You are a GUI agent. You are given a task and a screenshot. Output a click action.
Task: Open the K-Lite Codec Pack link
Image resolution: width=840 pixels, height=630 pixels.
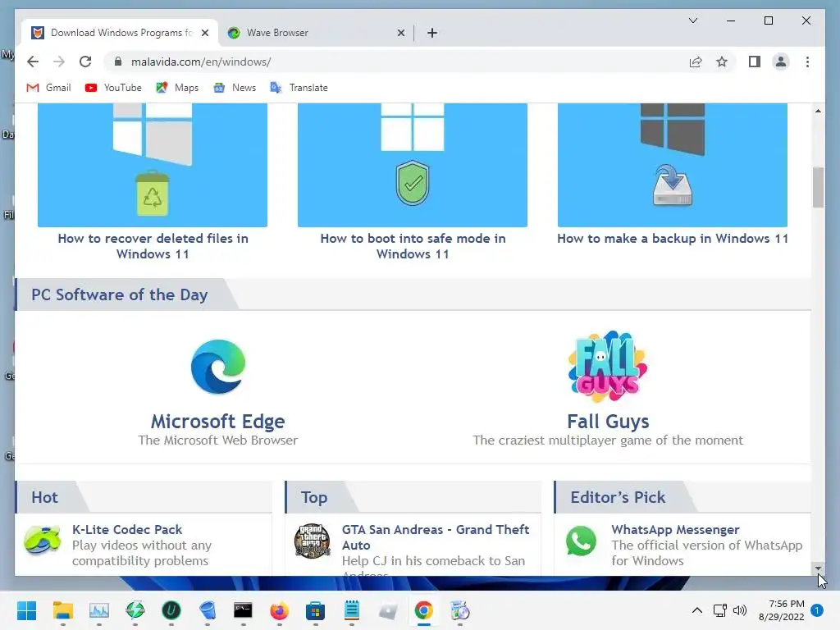point(127,529)
